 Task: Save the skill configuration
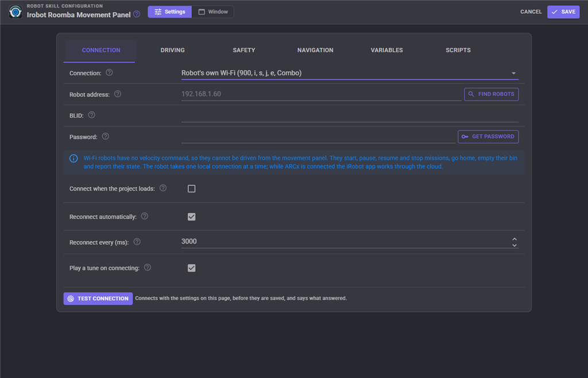click(x=563, y=11)
